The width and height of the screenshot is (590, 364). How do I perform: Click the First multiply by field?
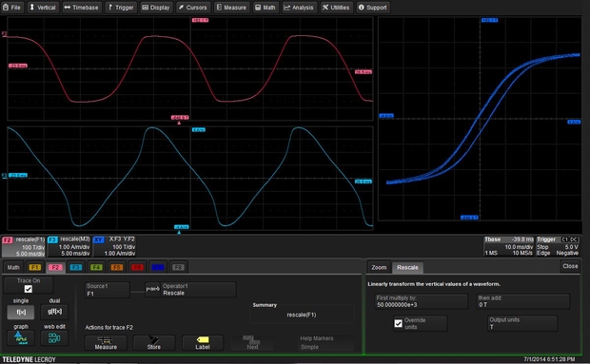click(x=421, y=301)
